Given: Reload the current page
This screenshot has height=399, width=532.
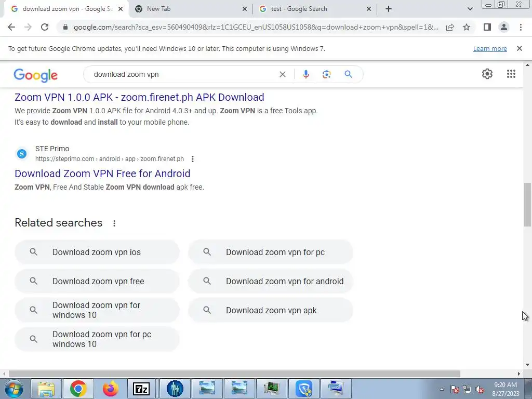Looking at the screenshot, I should coord(45,27).
